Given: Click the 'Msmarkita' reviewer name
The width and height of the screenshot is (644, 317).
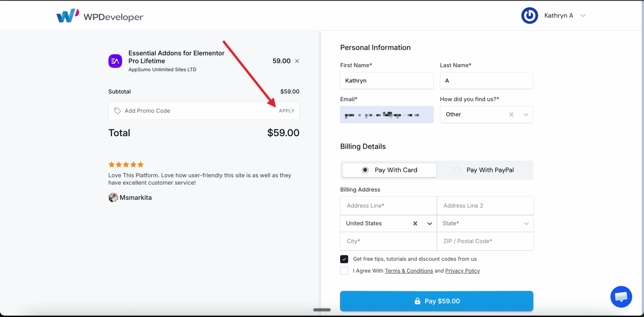Looking at the screenshot, I should click(136, 198).
